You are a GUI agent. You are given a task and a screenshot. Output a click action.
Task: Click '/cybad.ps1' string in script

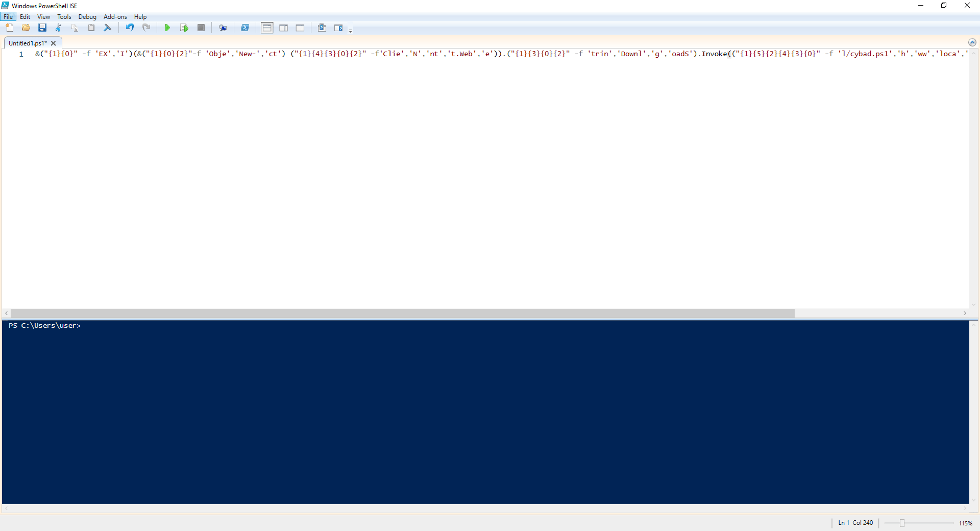865,54
